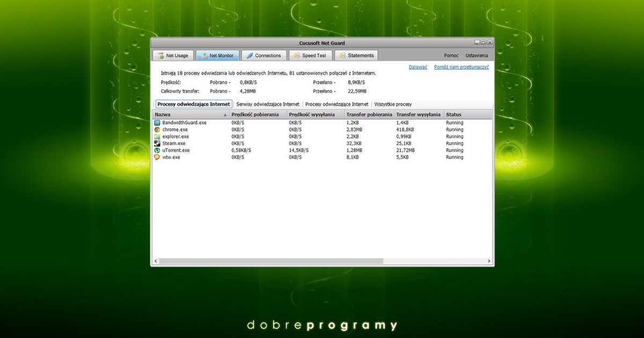This screenshot has width=644, height=338.
Task: Click the Steam.exe process icon
Action: click(158, 143)
